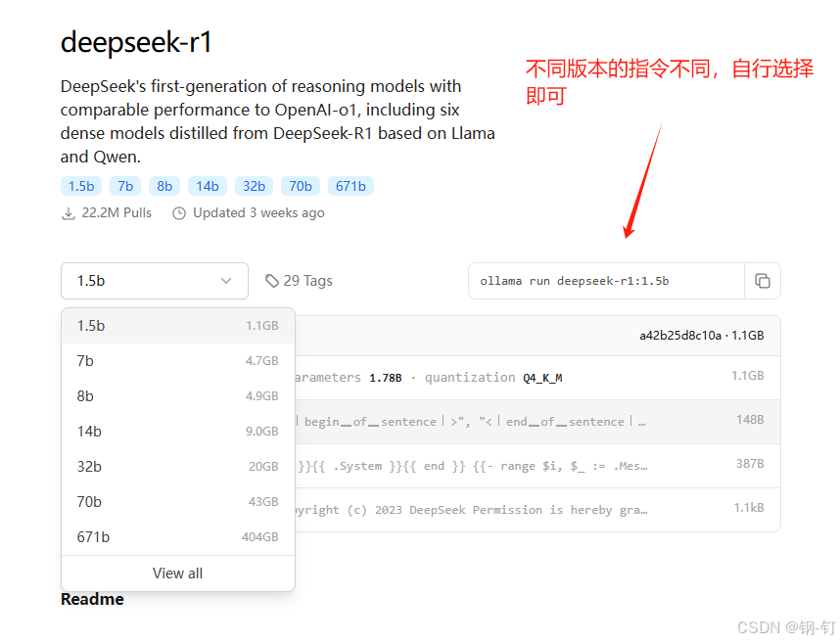This screenshot has height=642, width=840.
Task: Click the ollama run deepseek-r1:1.5b command field
Action: (x=606, y=281)
